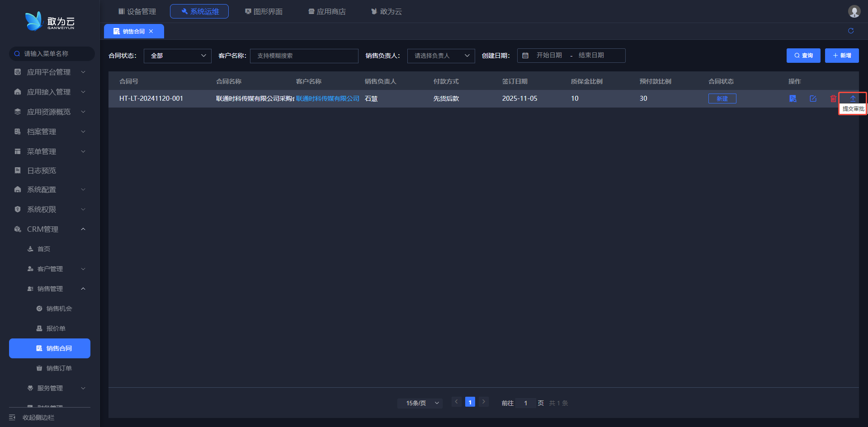Click the 结束日期 date field
Screen dimensions: 868x427
(591, 55)
